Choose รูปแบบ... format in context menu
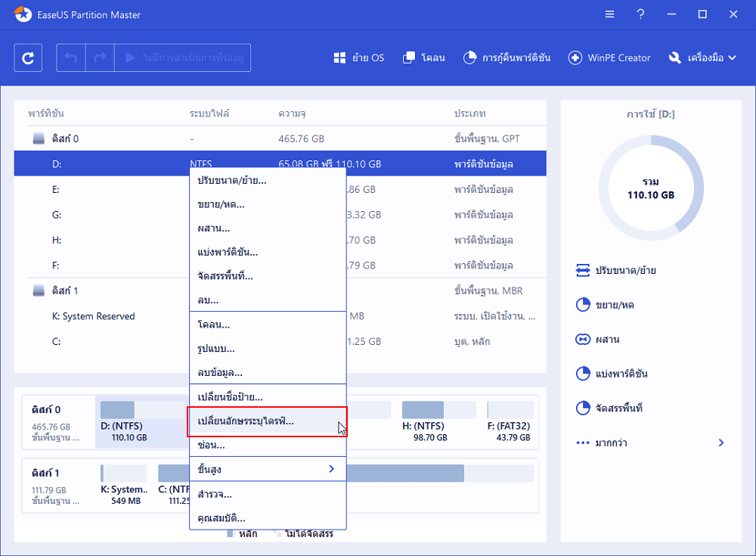Screen dimensions: 756x556 (x=268, y=349)
